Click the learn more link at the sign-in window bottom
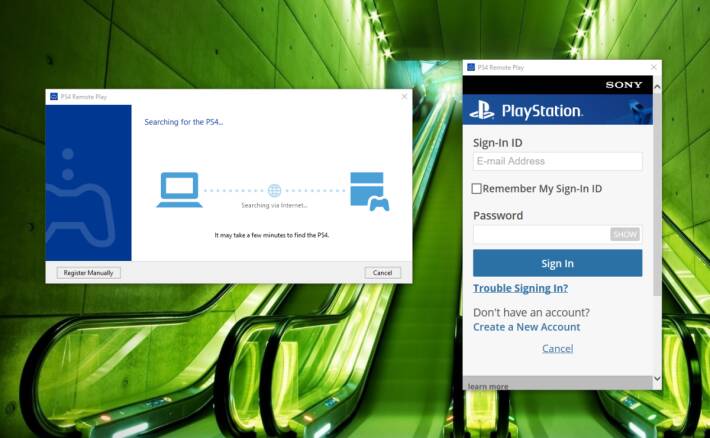Viewport: 710px width, 438px height. 488,386
